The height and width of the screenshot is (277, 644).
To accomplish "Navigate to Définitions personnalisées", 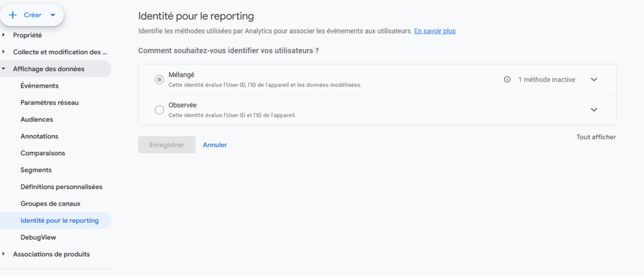I will tap(61, 187).
